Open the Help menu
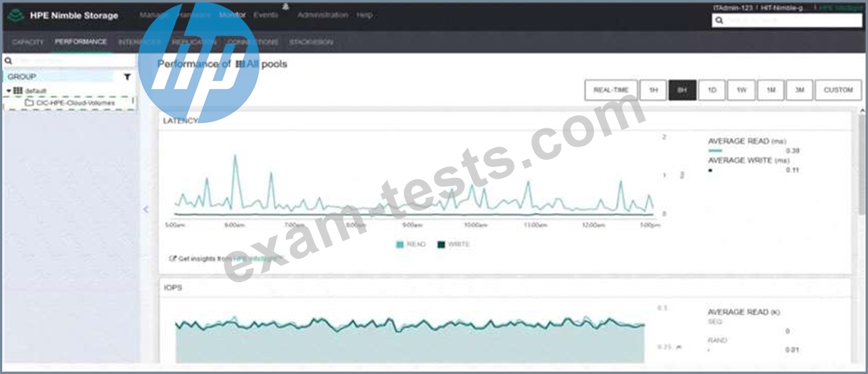Viewport: 868px width, 374px height. [x=364, y=15]
